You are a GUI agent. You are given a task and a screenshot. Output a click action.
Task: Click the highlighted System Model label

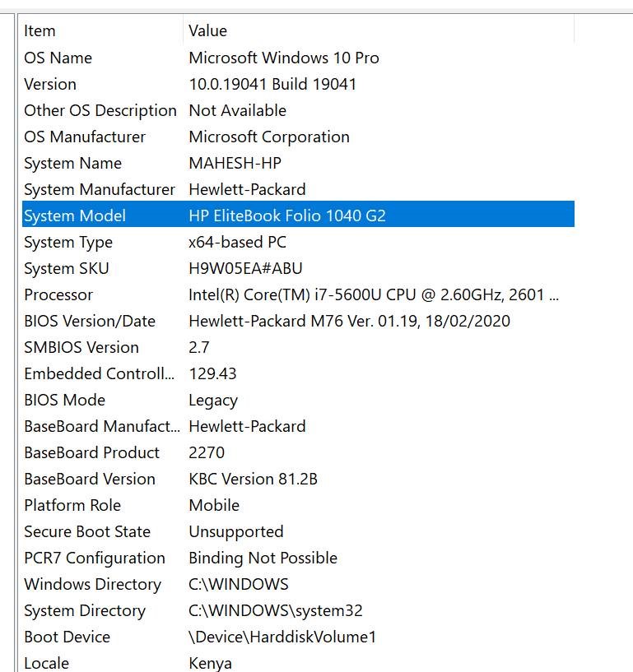(75, 216)
